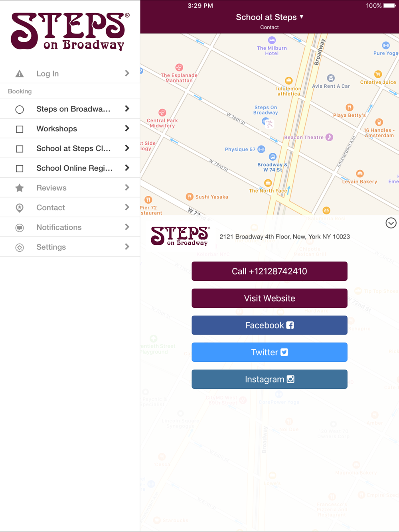
Task: Open the School at Steps location dropdown
Action: [269, 17]
